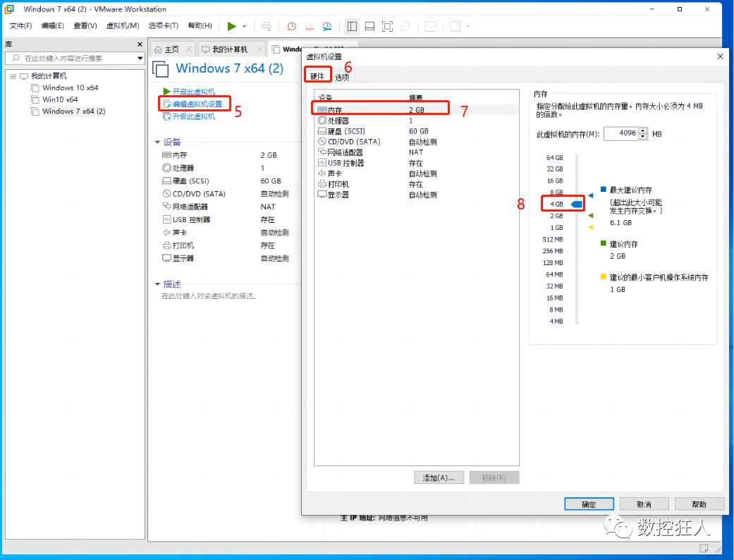Screen dimensions: 734x560
Task: Select 打印机 in hardware list
Action: pyautogui.click(x=416, y=184)
